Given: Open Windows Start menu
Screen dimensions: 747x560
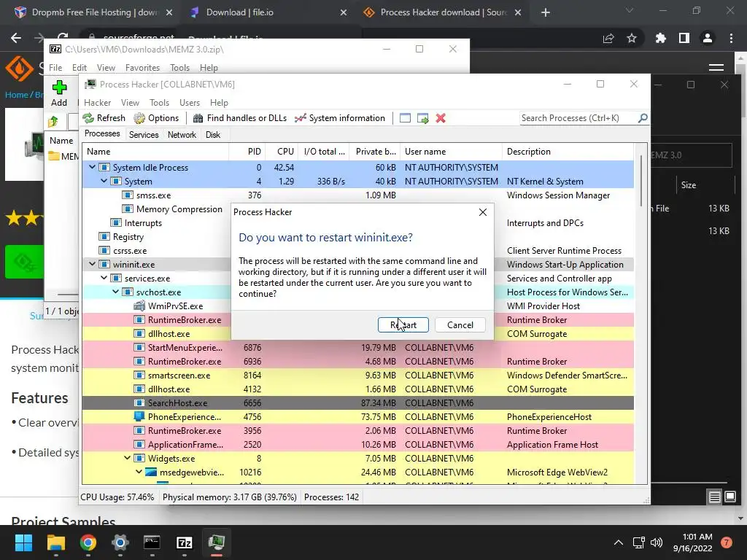Looking at the screenshot, I should (x=23, y=542).
